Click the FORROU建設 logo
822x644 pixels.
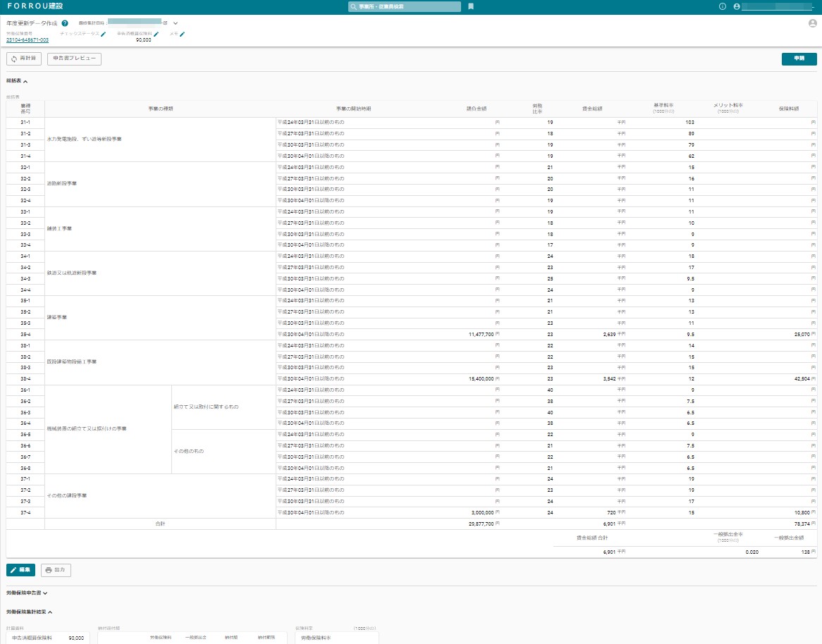click(x=34, y=6)
